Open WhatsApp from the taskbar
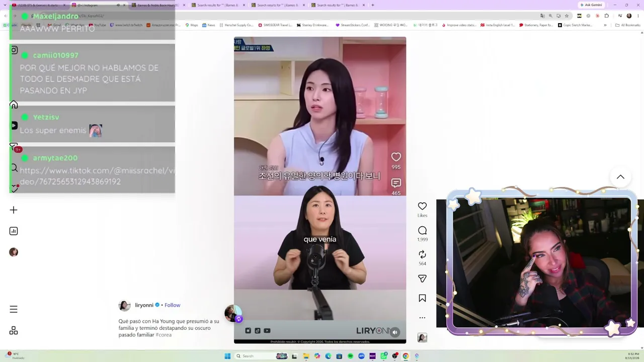 pyautogui.click(x=383, y=356)
